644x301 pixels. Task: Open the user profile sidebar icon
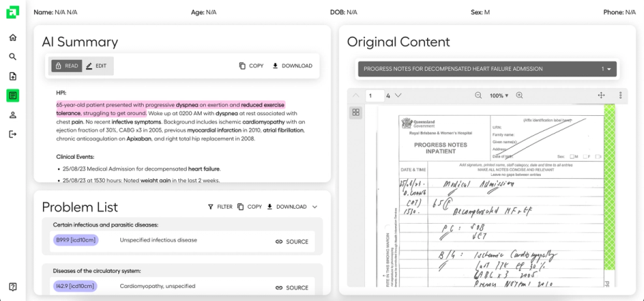click(x=13, y=115)
